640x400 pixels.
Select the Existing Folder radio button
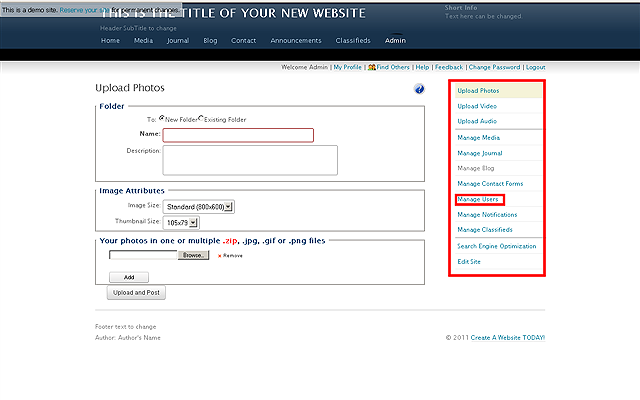click(x=201, y=119)
